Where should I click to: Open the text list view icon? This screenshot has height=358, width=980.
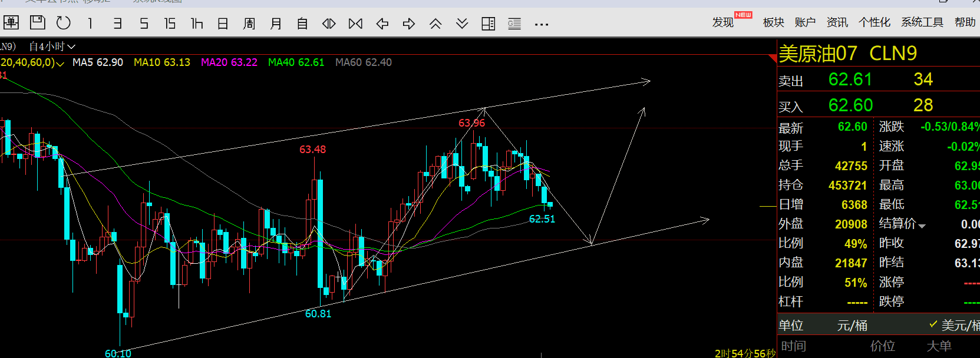514,24
